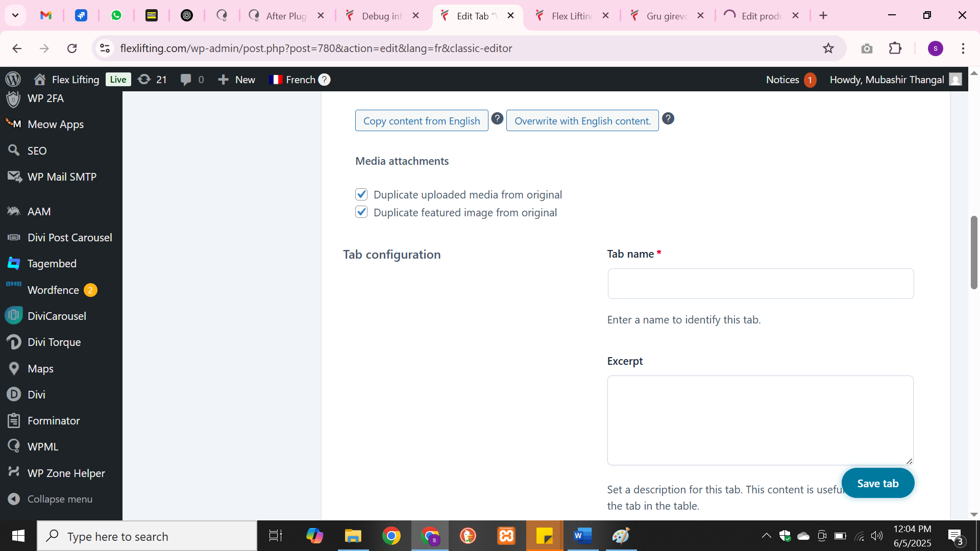This screenshot has height=551, width=980.
Task: Click New in the admin bar
Action: pos(236,80)
